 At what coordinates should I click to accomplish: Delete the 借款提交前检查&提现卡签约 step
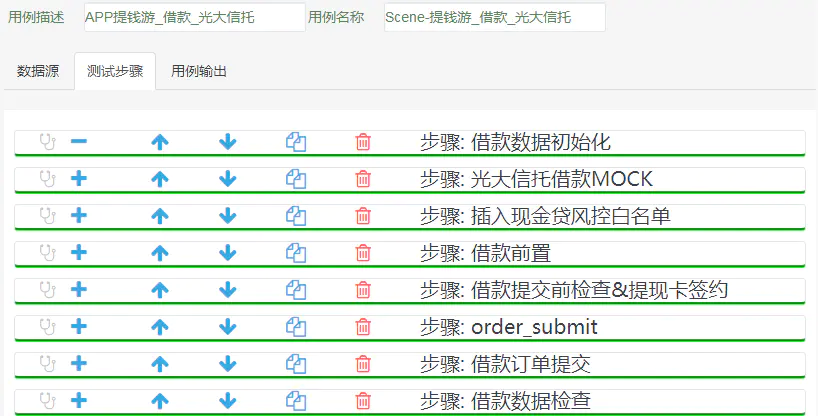(x=363, y=290)
